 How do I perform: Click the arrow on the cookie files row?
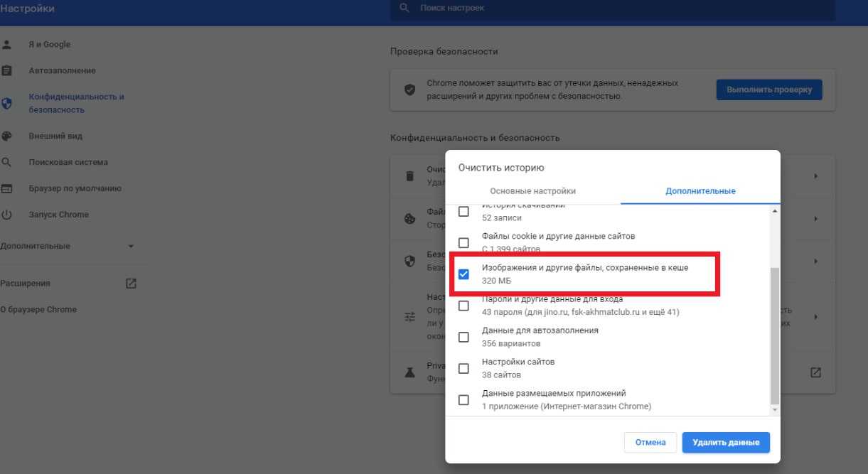[815, 219]
